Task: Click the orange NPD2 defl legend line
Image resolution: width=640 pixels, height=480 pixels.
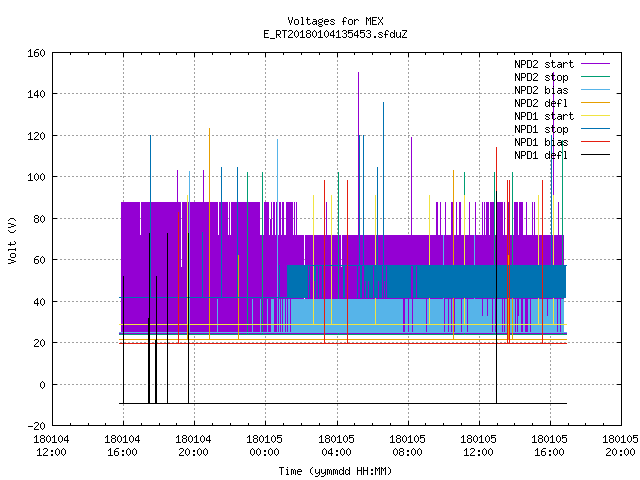Action: coord(596,102)
